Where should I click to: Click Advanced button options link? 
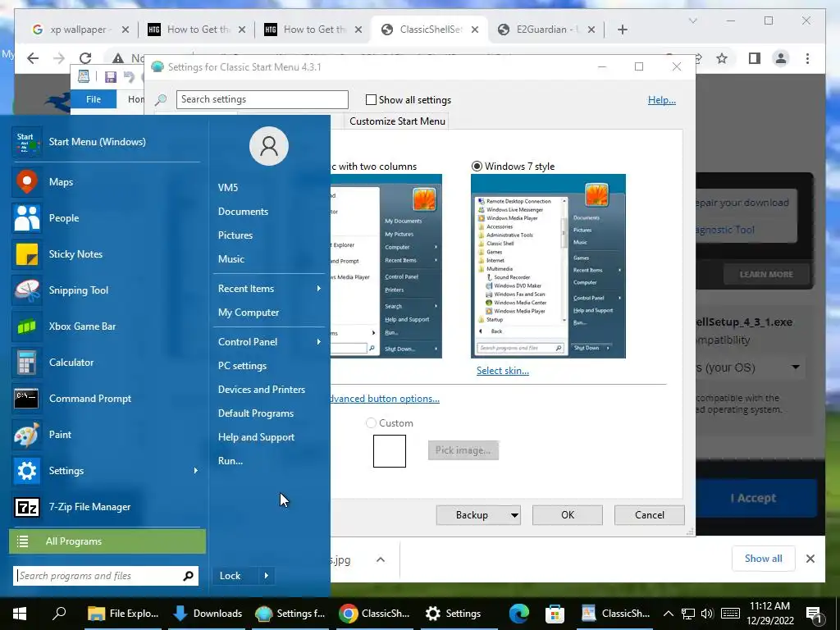[385, 399]
